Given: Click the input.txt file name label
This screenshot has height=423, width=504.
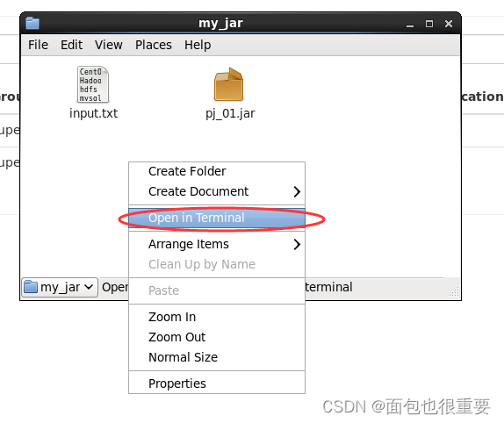Looking at the screenshot, I should [94, 113].
